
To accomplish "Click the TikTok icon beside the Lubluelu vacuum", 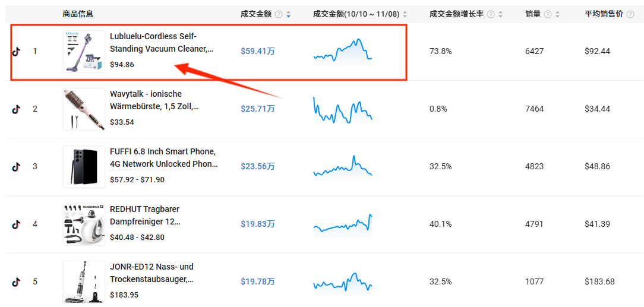I will click(x=16, y=52).
